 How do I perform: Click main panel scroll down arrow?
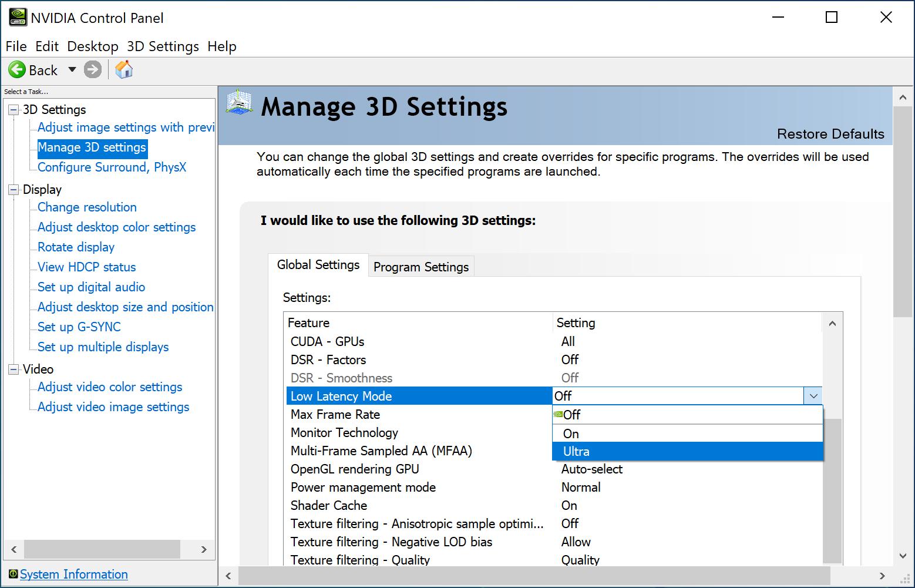pyautogui.click(x=903, y=556)
